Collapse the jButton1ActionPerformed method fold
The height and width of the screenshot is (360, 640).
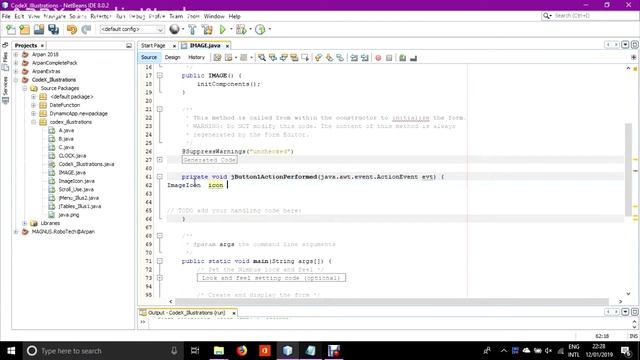click(x=160, y=177)
